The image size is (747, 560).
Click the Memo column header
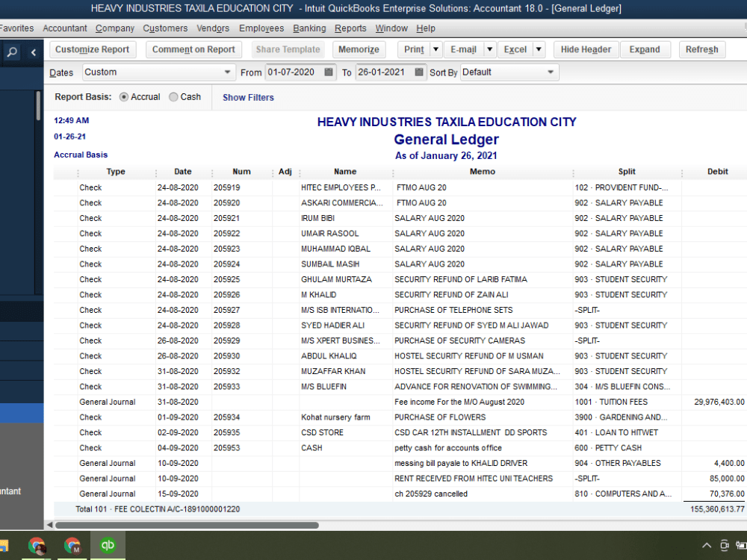pyautogui.click(x=483, y=172)
